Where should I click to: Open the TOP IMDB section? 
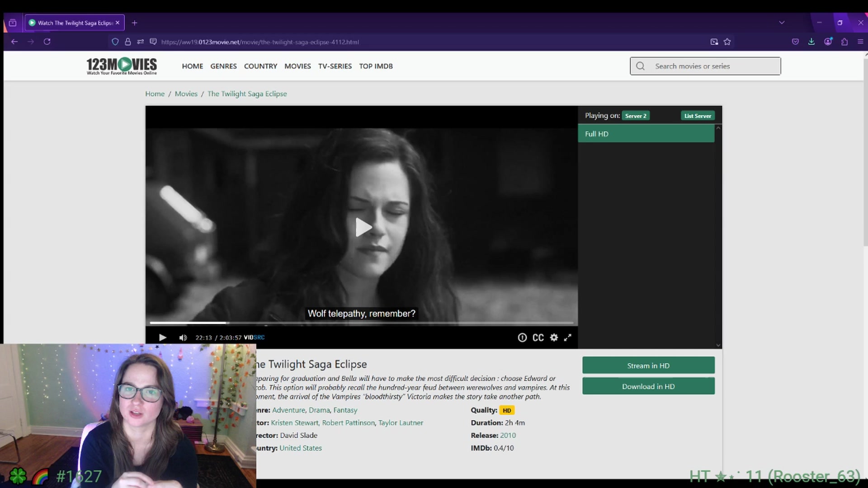[376, 66]
